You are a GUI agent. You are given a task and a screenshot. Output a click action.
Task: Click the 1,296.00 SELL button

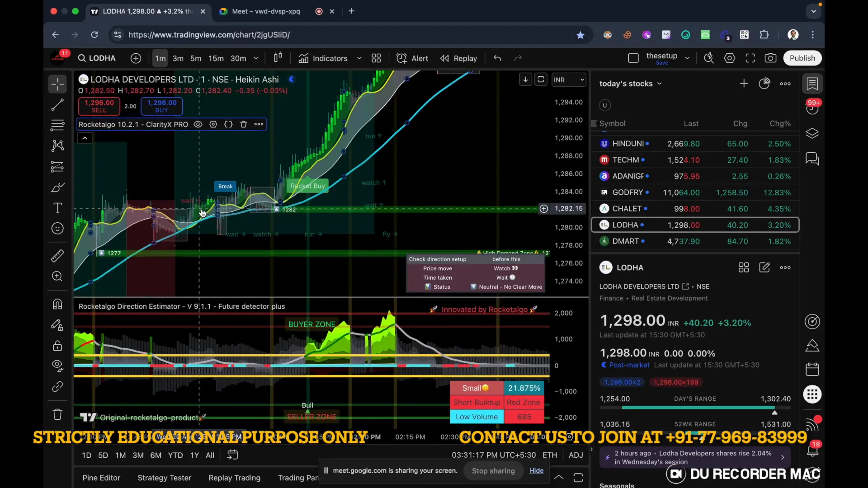point(99,106)
